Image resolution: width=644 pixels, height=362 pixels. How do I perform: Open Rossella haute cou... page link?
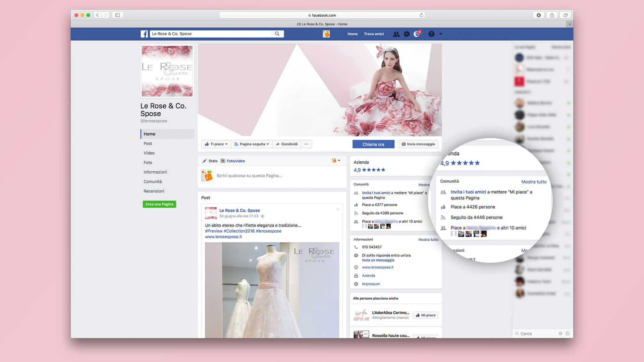pyautogui.click(x=391, y=336)
